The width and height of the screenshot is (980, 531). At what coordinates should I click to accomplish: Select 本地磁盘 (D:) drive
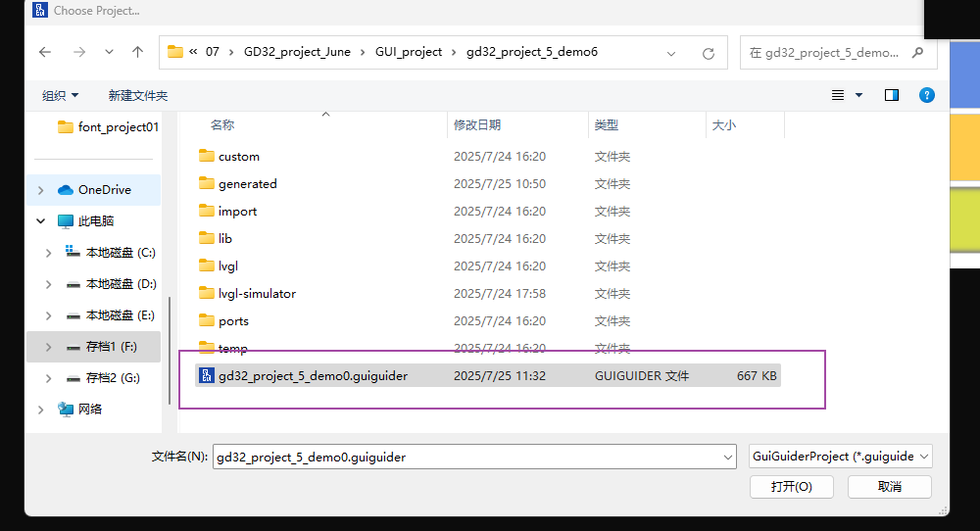[112, 284]
